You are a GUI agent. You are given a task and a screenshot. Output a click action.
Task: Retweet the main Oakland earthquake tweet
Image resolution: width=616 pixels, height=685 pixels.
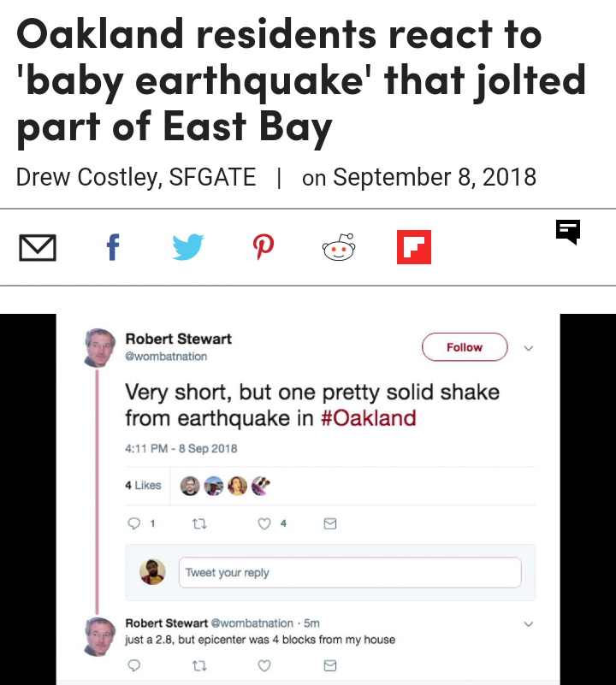tap(198, 523)
